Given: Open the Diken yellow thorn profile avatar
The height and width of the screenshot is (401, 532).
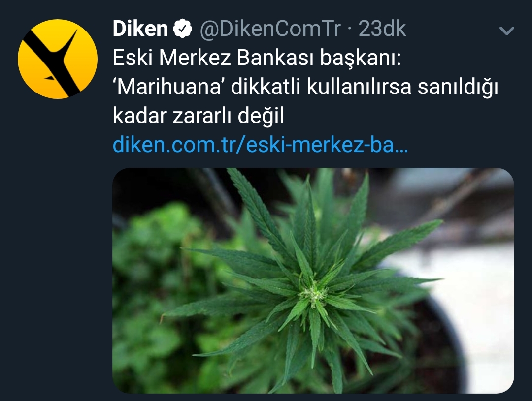Looking at the screenshot, I should click(57, 59).
